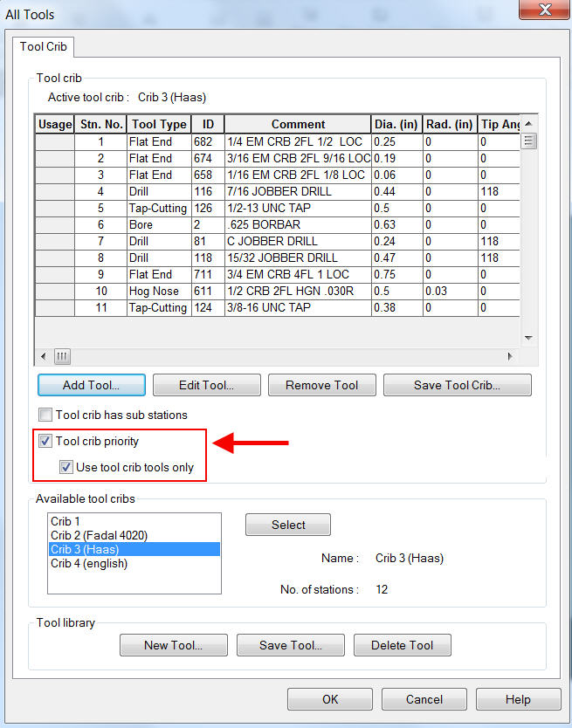572x728 pixels.
Task: Click Bore tool type cell
Action: [160, 224]
